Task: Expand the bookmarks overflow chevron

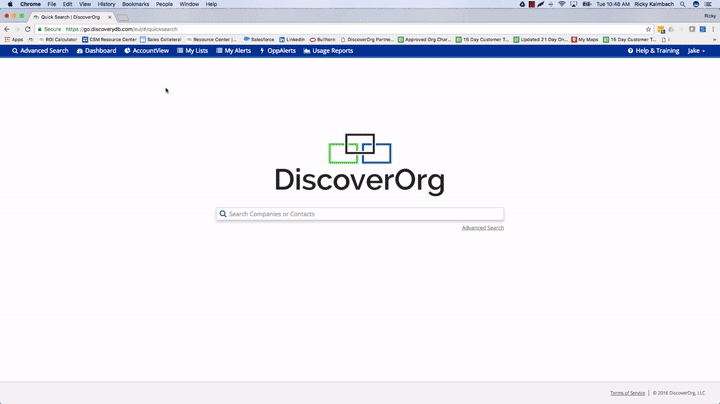Action: pyautogui.click(x=714, y=39)
